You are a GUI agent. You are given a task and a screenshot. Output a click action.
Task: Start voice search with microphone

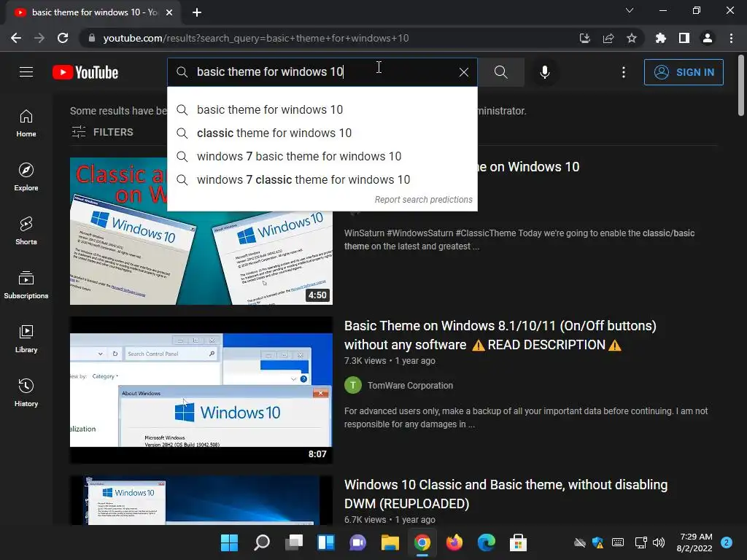(544, 72)
